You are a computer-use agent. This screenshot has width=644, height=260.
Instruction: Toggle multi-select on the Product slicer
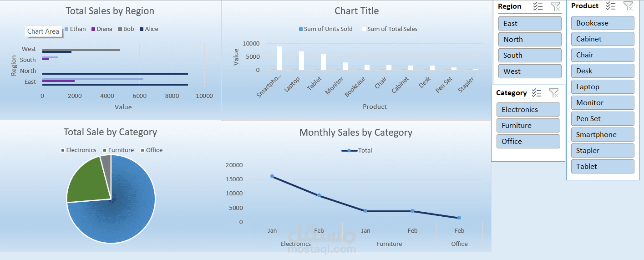pyautogui.click(x=611, y=6)
